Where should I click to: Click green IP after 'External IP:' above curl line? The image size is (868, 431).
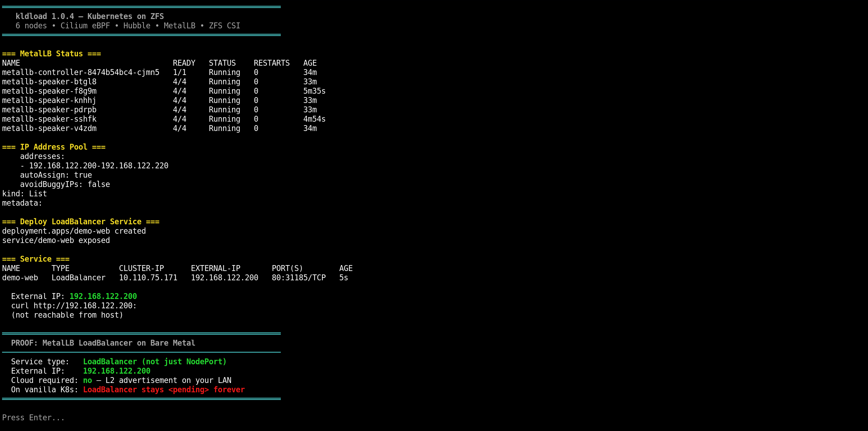click(x=103, y=296)
